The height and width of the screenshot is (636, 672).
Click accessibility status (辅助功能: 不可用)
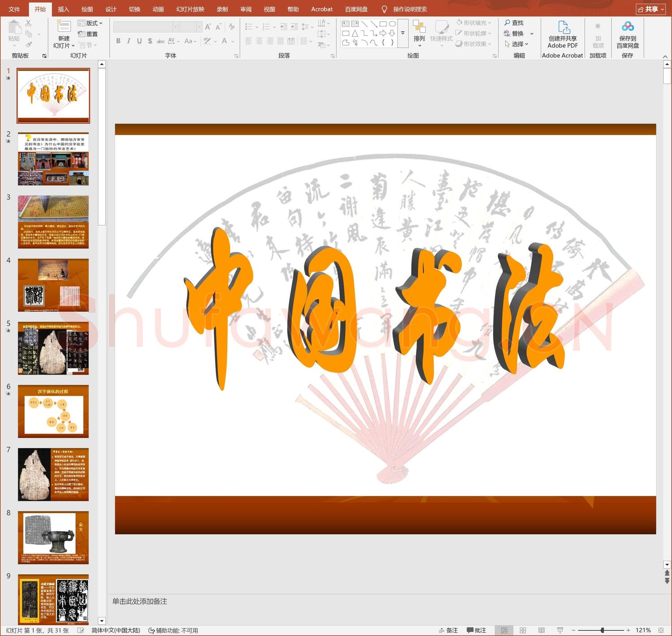(173, 630)
